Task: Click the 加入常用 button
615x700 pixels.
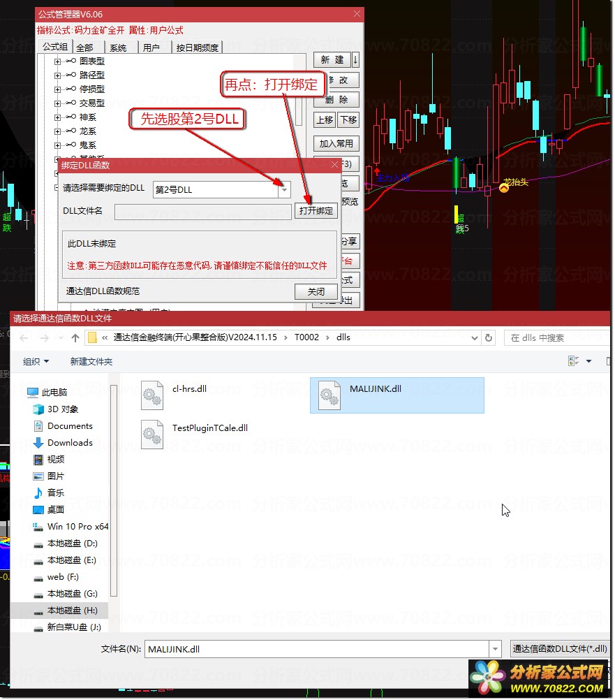Action: (x=336, y=144)
